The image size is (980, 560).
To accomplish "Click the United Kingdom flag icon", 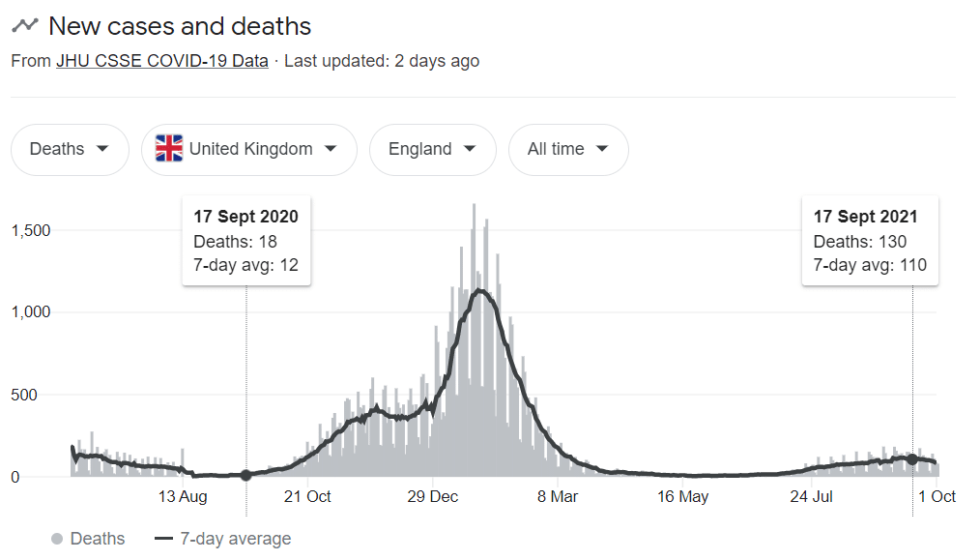I will [x=169, y=149].
